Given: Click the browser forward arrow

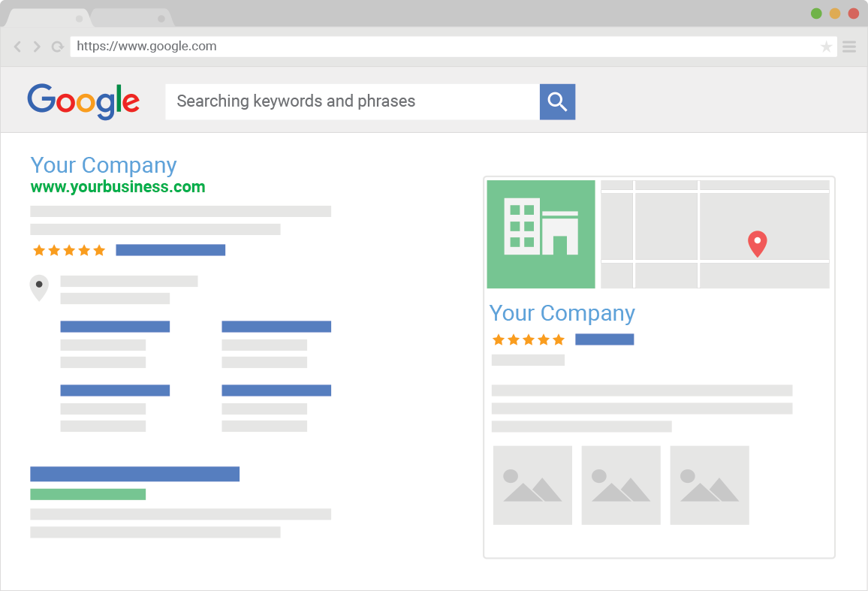Looking at the screenshot, I should [37, 47].
